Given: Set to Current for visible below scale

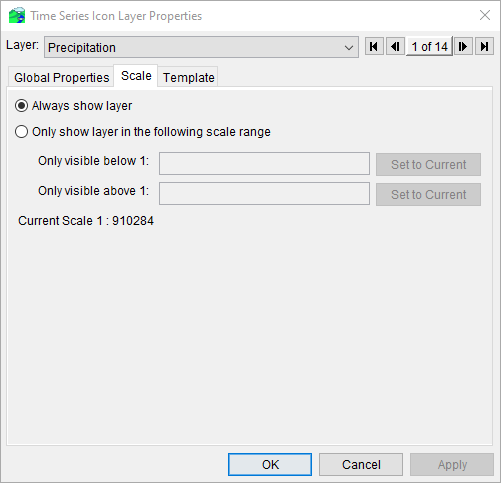Looking at the screenshot, I should tap(428, 164).
